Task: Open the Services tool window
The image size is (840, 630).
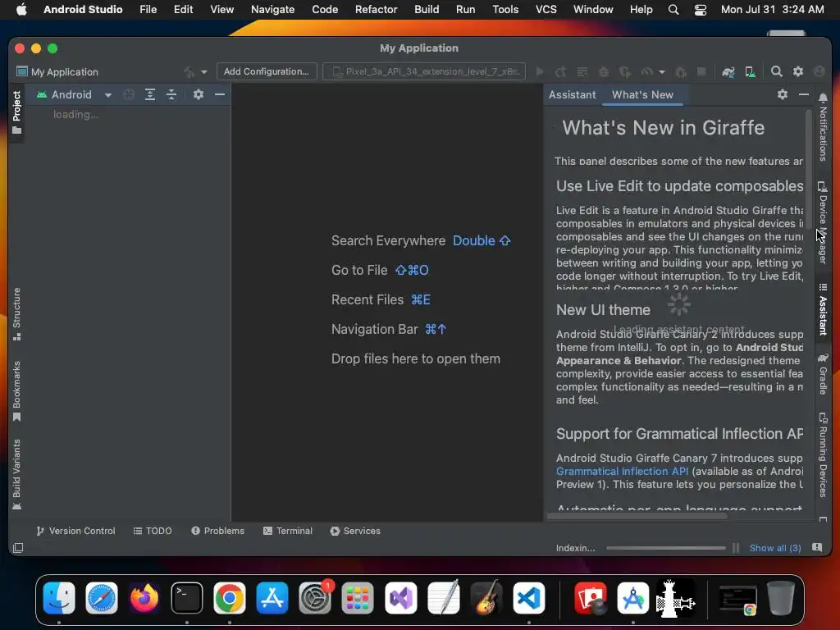Action: [x=356, y=531]
